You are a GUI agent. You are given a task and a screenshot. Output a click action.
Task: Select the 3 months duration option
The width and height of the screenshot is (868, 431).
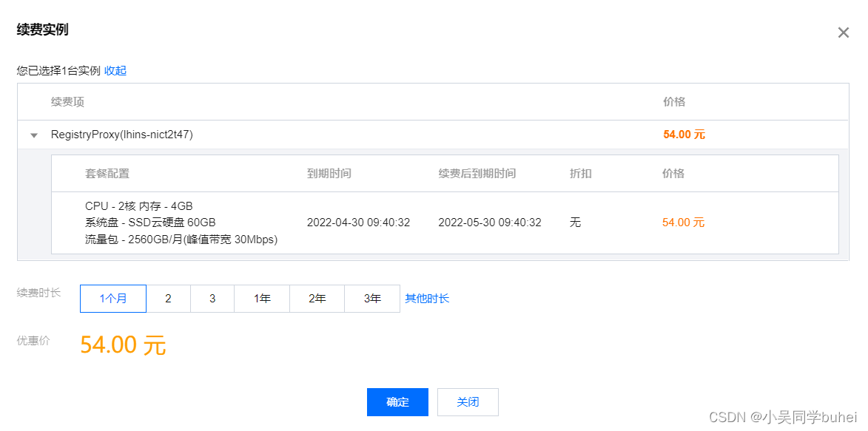coord(212,299)
